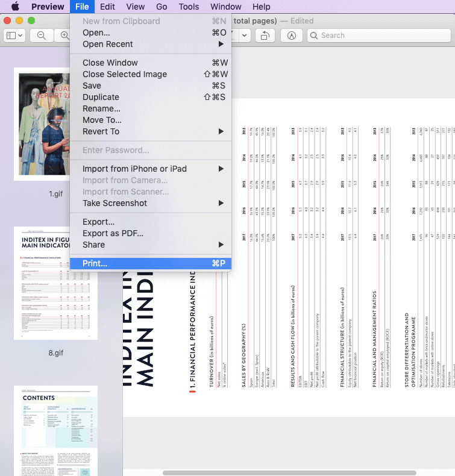
Task: Click the sidebar view toggle button
Action: click(14, 36)
